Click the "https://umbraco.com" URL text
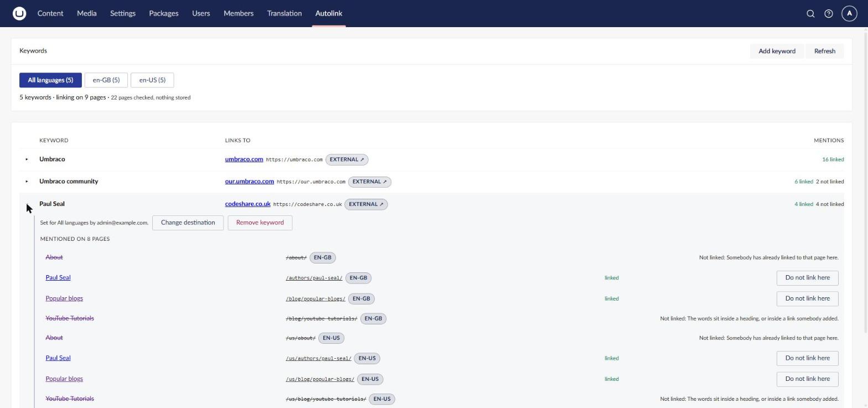The width and height of the screenshot is (868, 408). click(294, 160)
